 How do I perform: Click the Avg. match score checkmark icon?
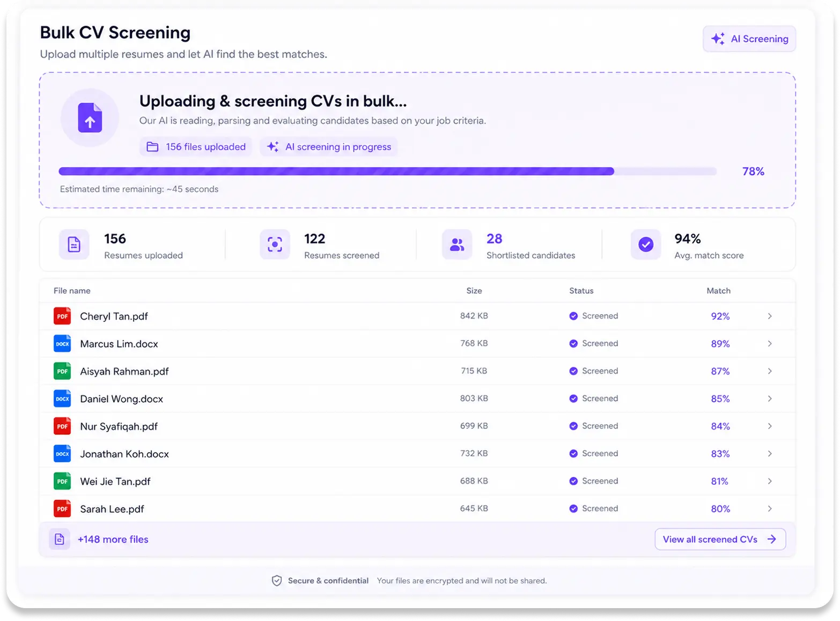(646, 245)
